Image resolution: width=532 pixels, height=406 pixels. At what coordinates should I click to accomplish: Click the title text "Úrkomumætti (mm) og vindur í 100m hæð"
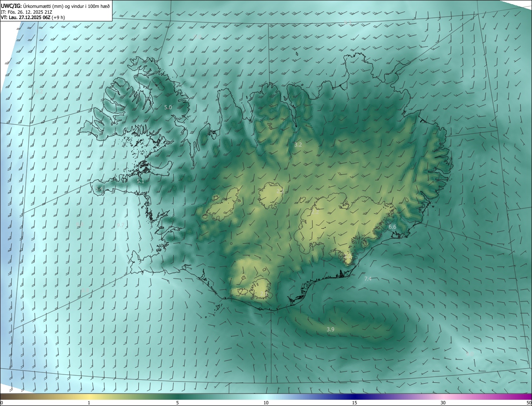(x=67, y=6)
